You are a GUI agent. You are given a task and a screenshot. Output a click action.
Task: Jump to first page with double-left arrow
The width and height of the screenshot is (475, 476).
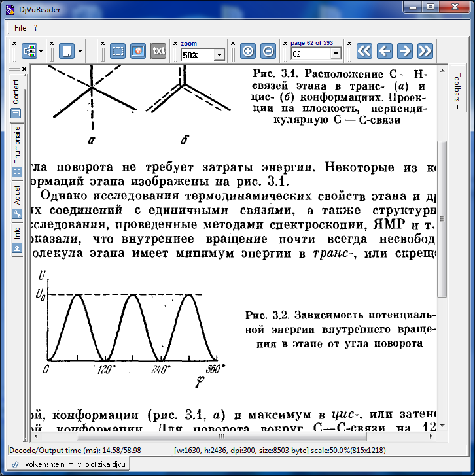[x=364, y=51]
